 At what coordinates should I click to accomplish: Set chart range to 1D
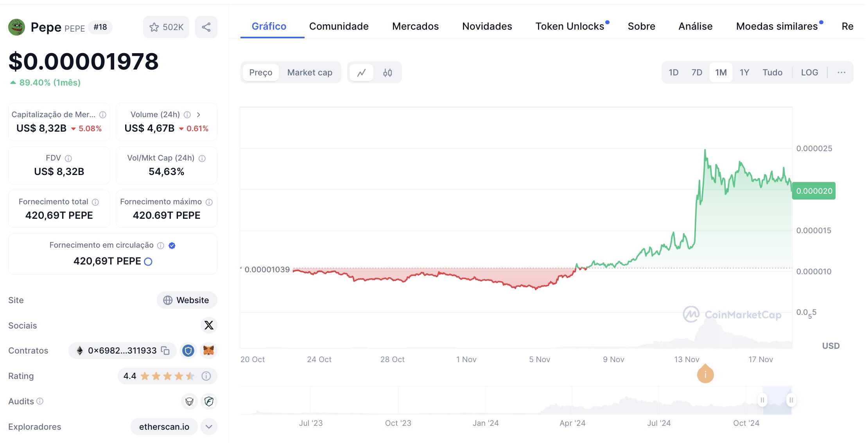(673, 72)
